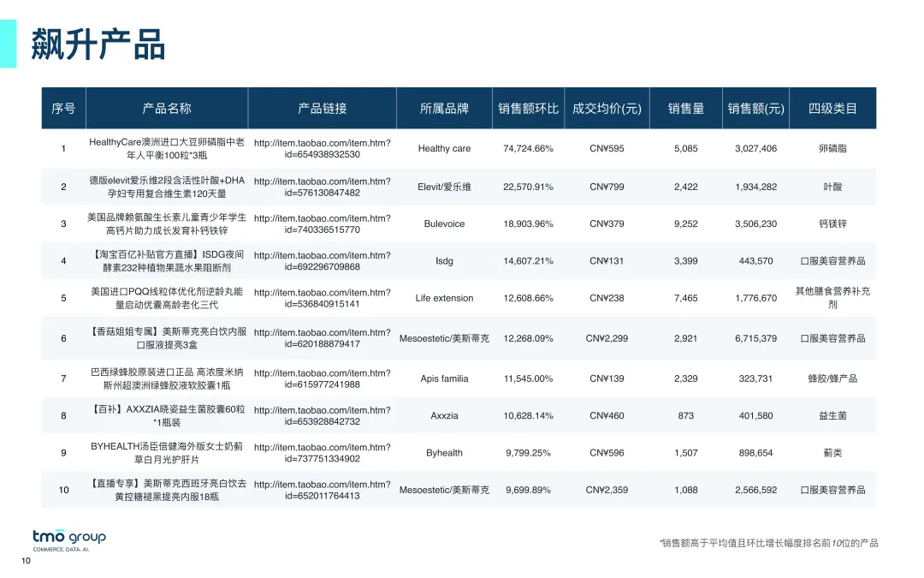Viewport: 924px width, 578px height.
Task: Select price CN¥2,359
Action: pos(607,490)
